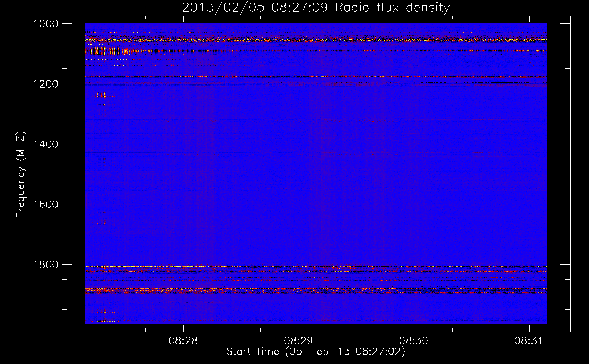Click the "Start Time (05-Feb-13 08:27:02)" axis label
Screen dimensions: 589x364
coord(316,352)
